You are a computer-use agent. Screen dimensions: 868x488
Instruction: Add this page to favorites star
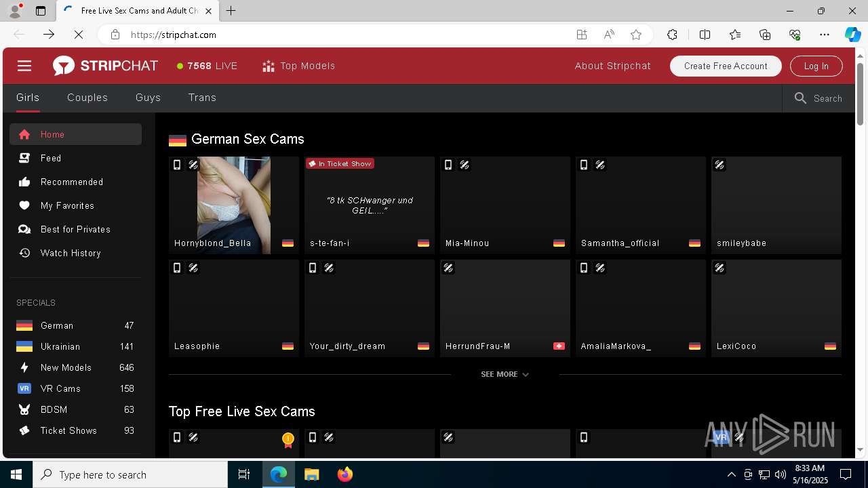636,35
